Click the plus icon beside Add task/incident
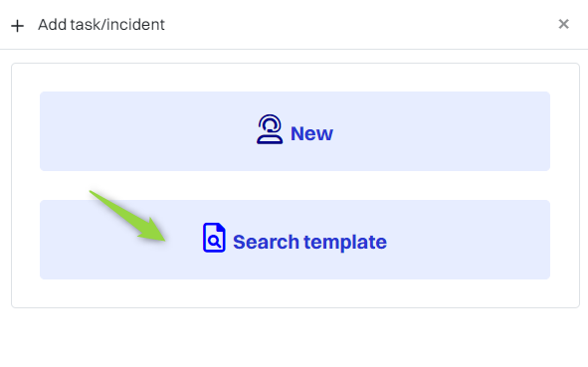 point(17,26)
